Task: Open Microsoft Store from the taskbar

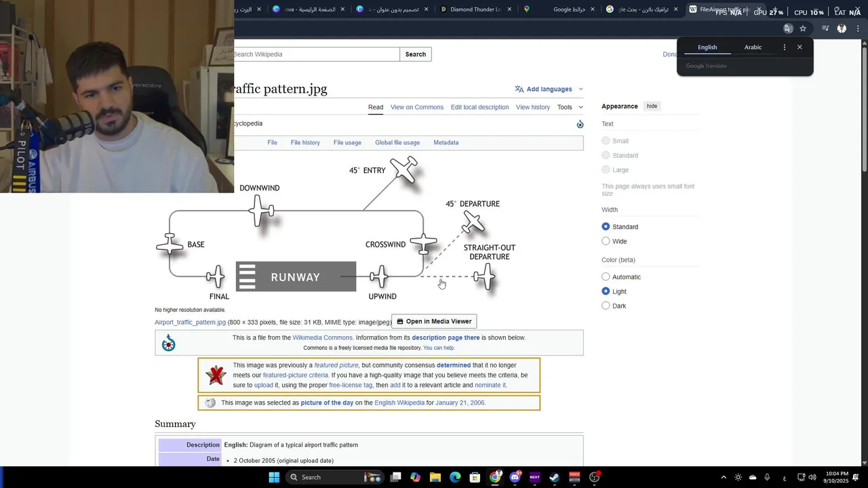Action: pos(475,477)
